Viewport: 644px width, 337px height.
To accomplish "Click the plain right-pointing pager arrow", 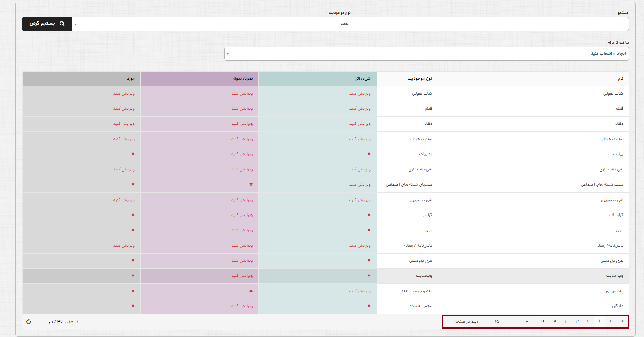I will 611,321.
